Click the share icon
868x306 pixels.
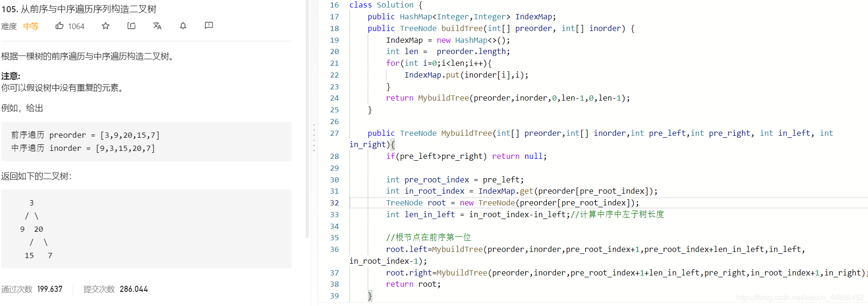131,26
